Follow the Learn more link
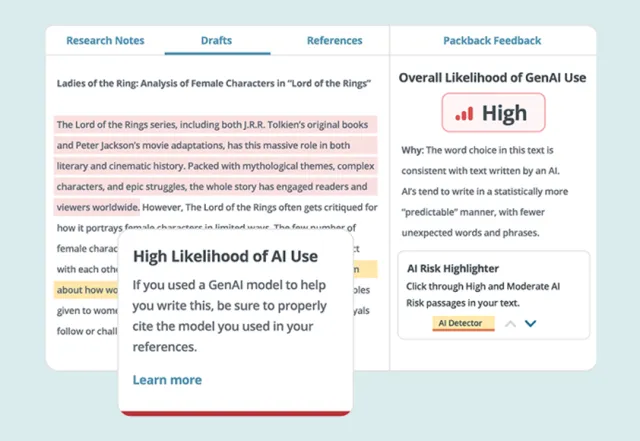Screen dimensions: 640x441 pos(167,380)
